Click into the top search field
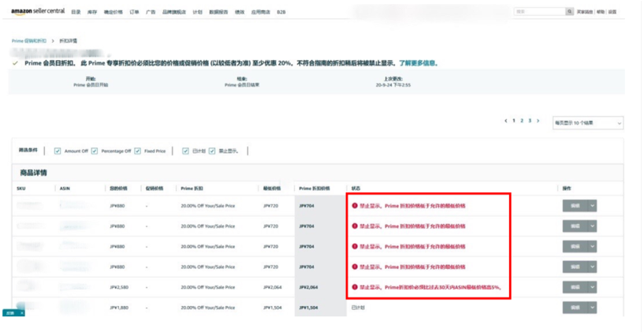Screen dimensions: 644x336 539,12
